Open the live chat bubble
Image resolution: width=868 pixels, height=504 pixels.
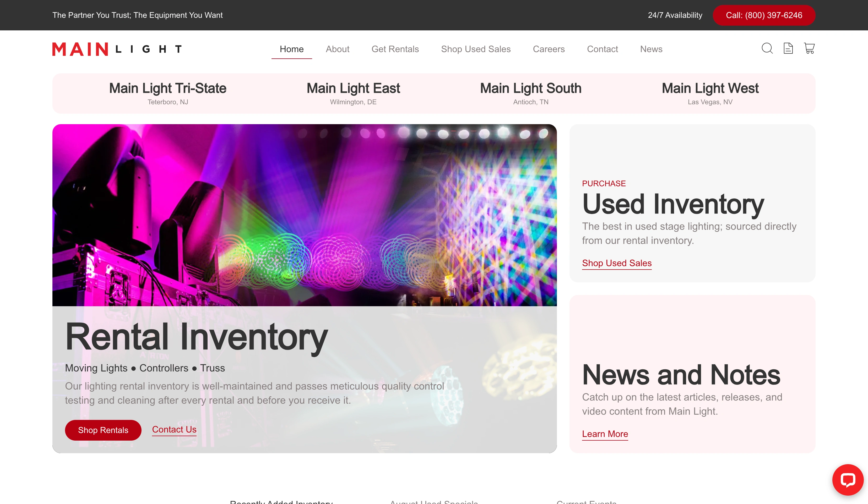coord(848,480)
